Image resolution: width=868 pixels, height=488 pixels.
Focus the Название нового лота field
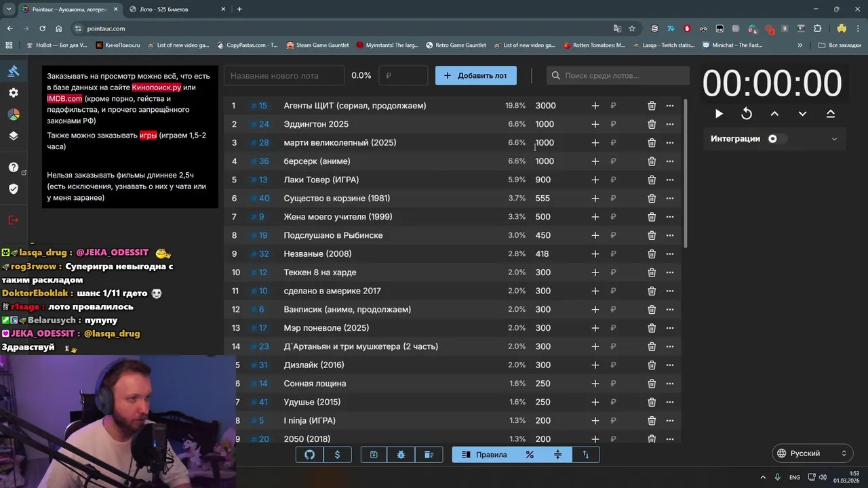click(284, 75)
